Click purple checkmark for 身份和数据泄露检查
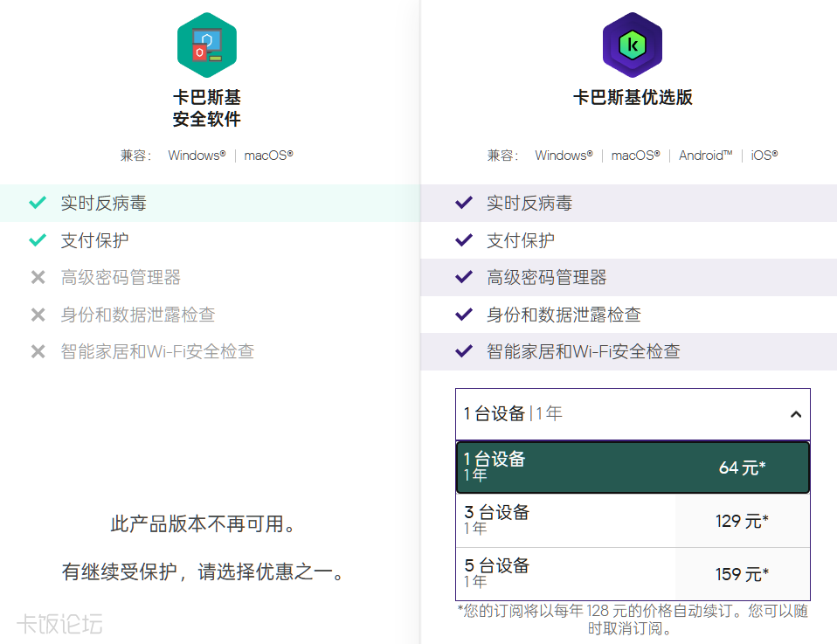This screenshot has height=644, width=837. 463,315
